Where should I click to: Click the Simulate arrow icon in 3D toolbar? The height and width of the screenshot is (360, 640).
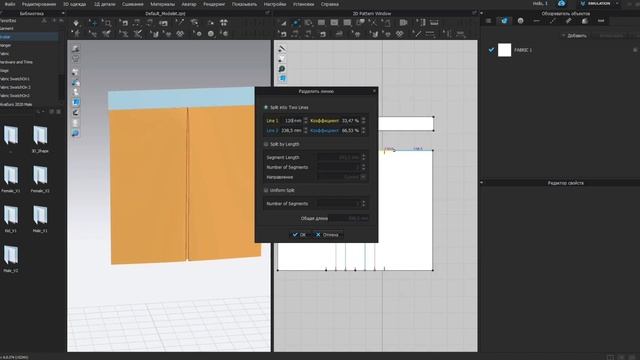[76, 23]
